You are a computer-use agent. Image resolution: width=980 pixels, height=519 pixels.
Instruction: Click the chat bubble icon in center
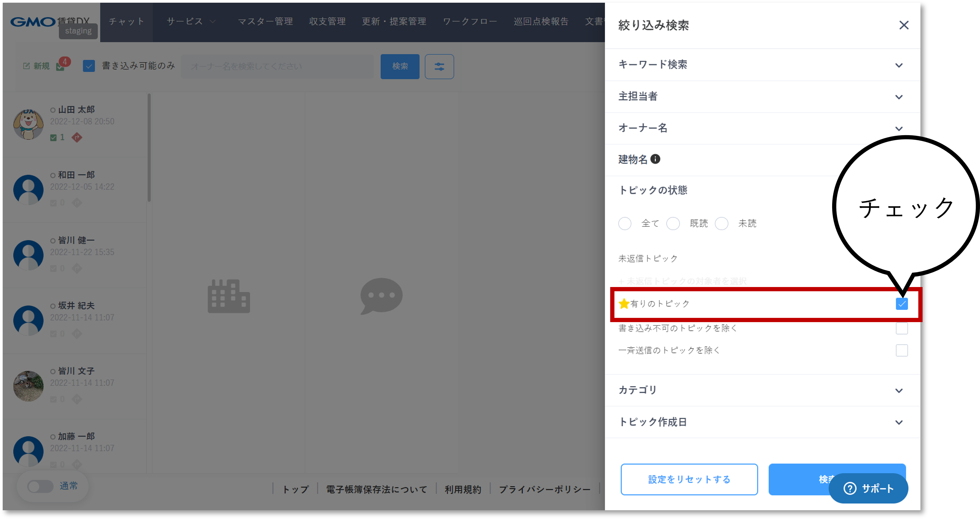click(381, 296)
